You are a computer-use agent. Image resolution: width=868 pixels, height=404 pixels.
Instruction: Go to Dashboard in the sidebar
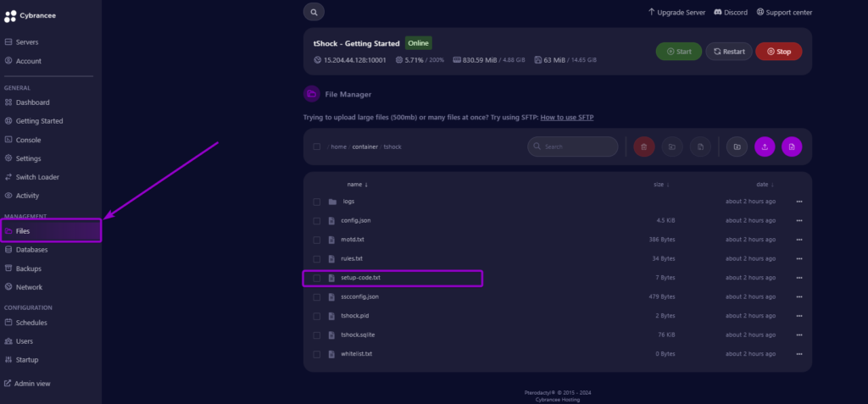click(26, 102)
